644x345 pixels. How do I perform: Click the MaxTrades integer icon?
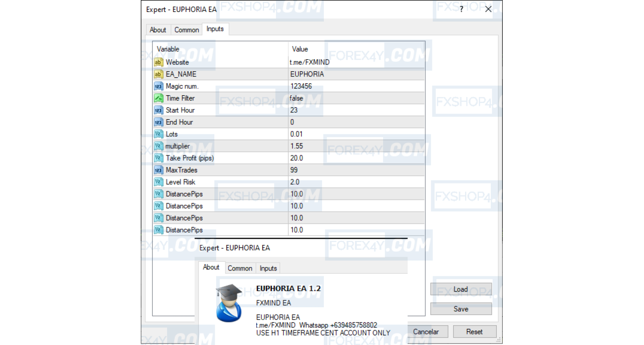tap(158, 170)
